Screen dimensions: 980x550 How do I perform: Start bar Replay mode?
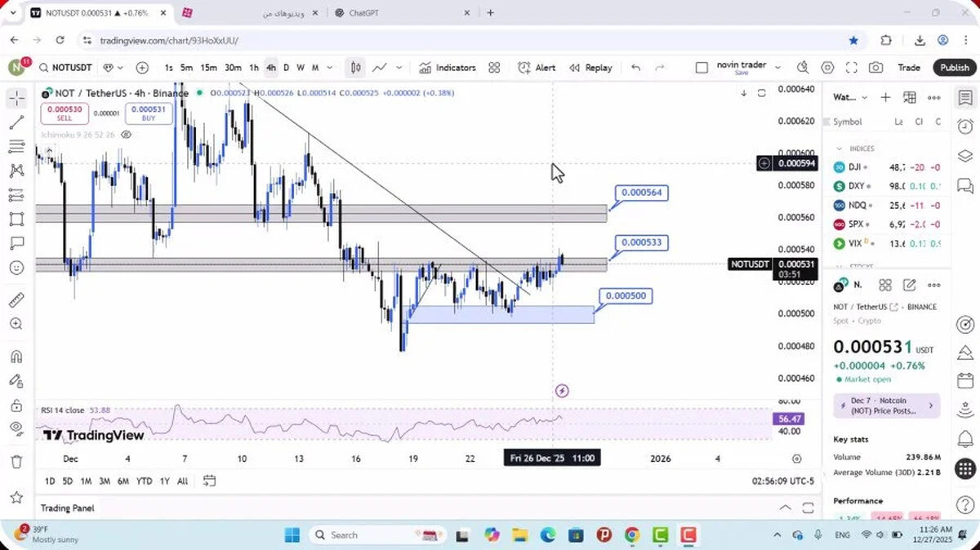coord(590,68)
